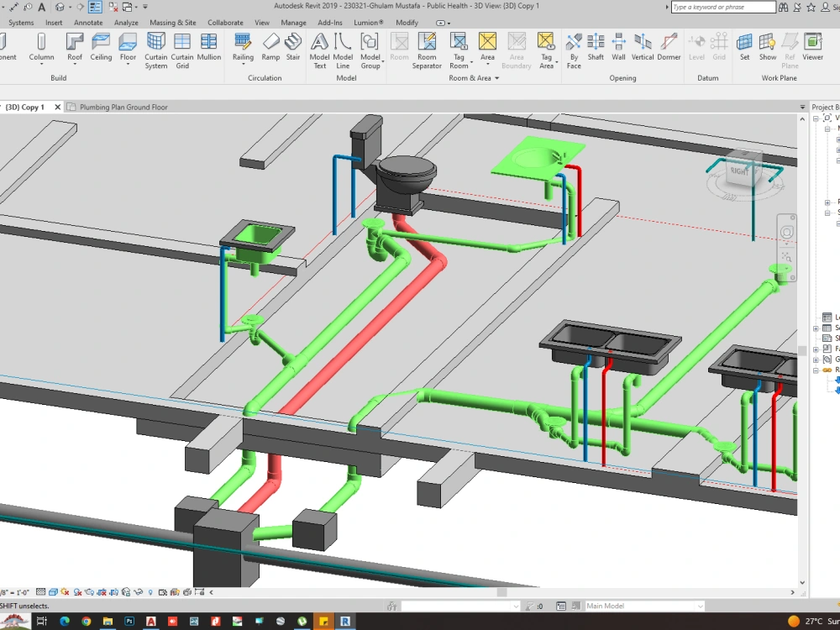Expand the Floor tool dropdown arrow
Viewport: 840px width, 630px height.
pyautogui.click(x=128, y=65)
